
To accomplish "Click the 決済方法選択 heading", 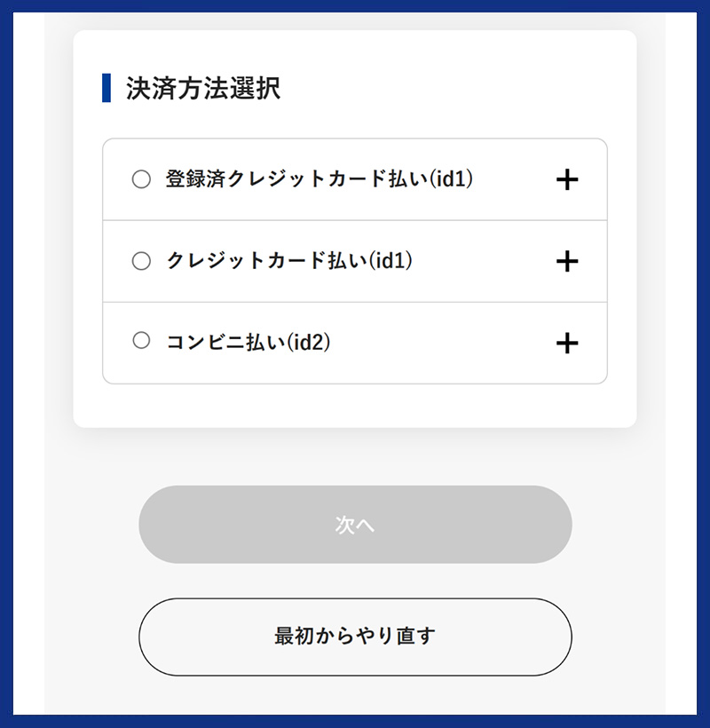I will click(x=203, y=89).
